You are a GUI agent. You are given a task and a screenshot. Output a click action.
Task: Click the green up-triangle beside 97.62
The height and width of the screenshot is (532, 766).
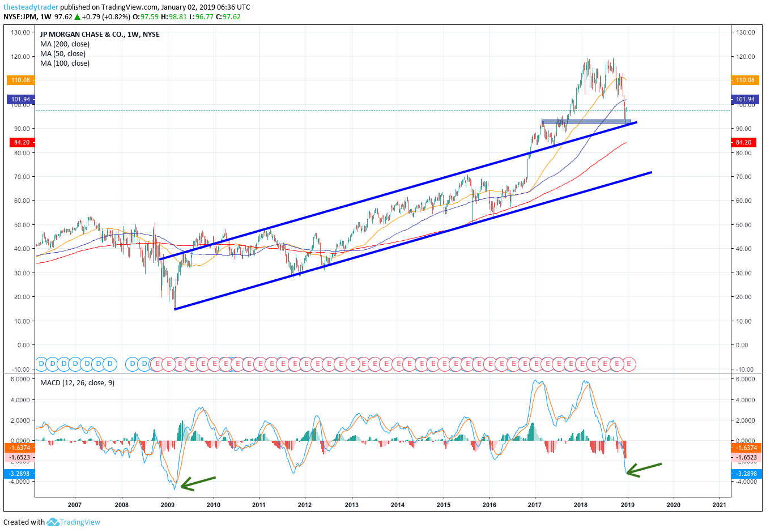pyautogui.click(x=77, y=17)
